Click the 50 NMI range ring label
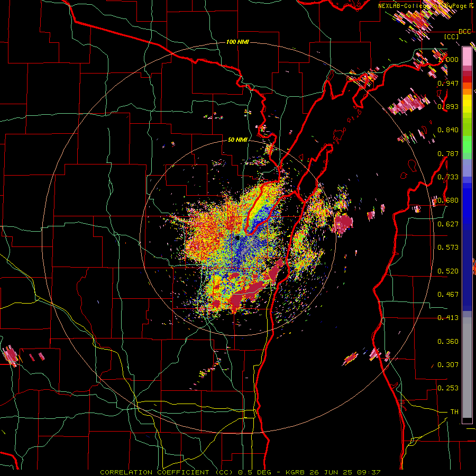476x476 pixels. (237, 140)
